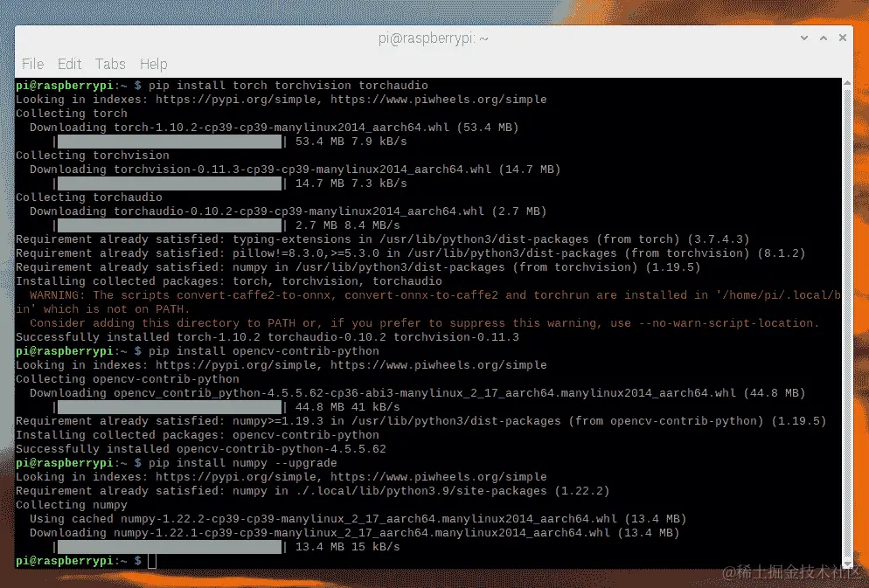
Task: Click 'Downloading numpy-1.22.1' wheel line
Action: (x=355, y=533)
